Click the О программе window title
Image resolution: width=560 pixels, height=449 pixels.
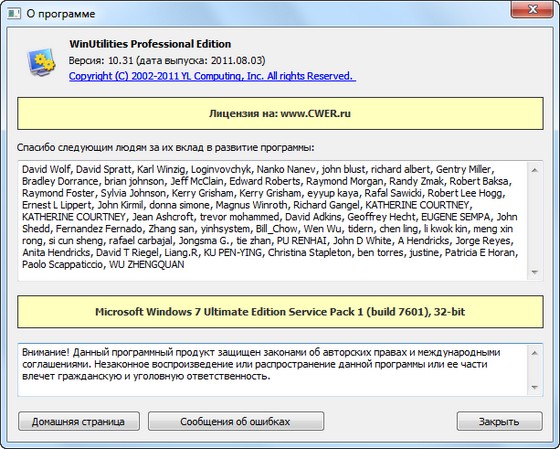[x=61, y=14]
